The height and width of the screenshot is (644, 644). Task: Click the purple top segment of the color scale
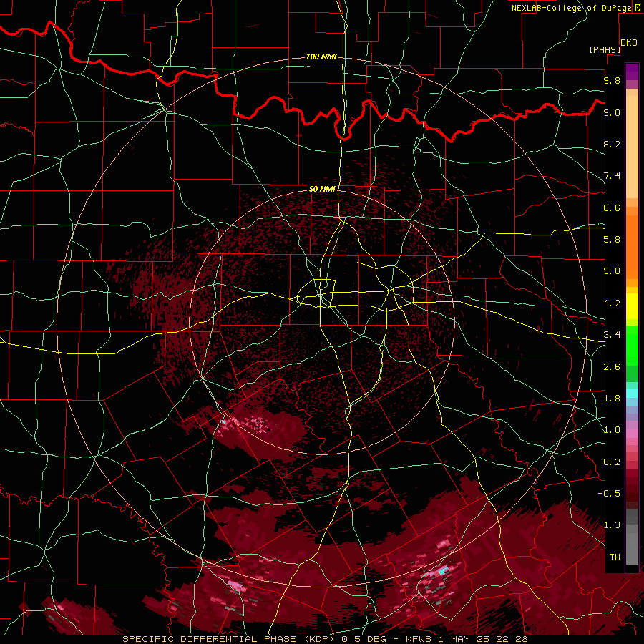(632, 72)
